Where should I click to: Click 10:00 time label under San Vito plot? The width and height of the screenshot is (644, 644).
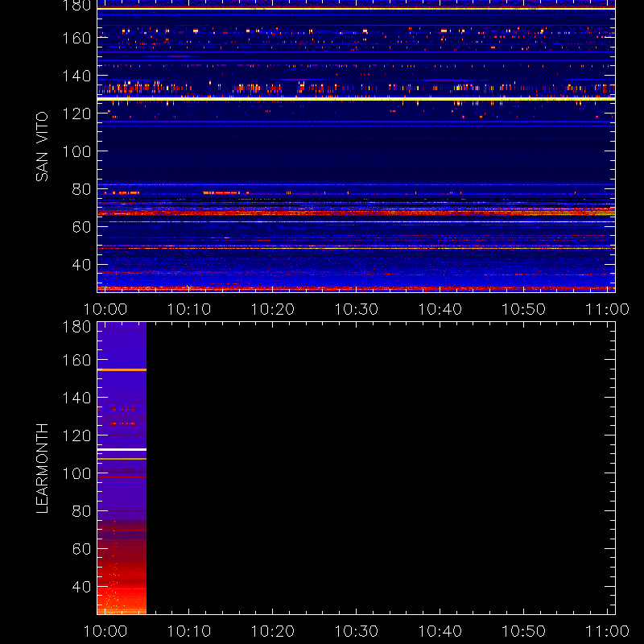tap(105, 309)
